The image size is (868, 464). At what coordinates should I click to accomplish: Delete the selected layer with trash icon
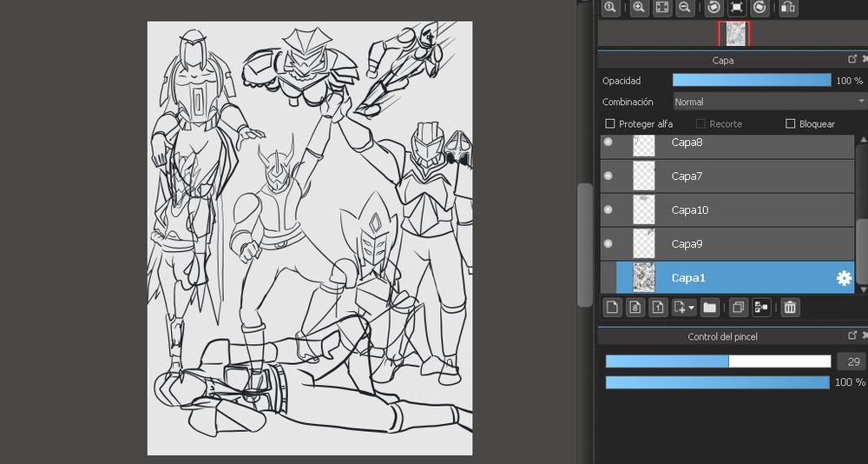[x=790, y=307]
